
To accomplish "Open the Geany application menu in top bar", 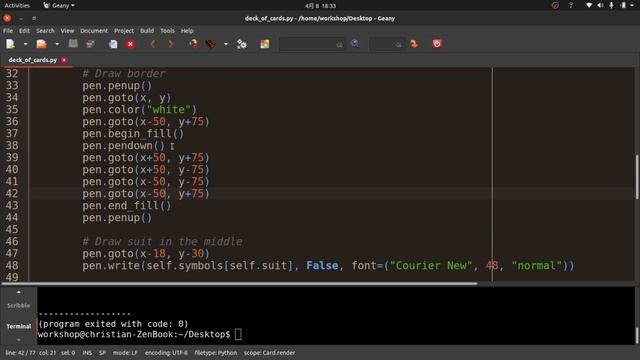I will tap(59, 6).
